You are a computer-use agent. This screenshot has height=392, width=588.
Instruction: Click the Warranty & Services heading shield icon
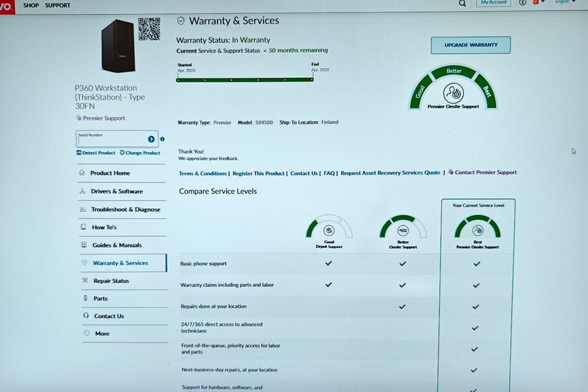pyautogui.click(x=181, y=21)
